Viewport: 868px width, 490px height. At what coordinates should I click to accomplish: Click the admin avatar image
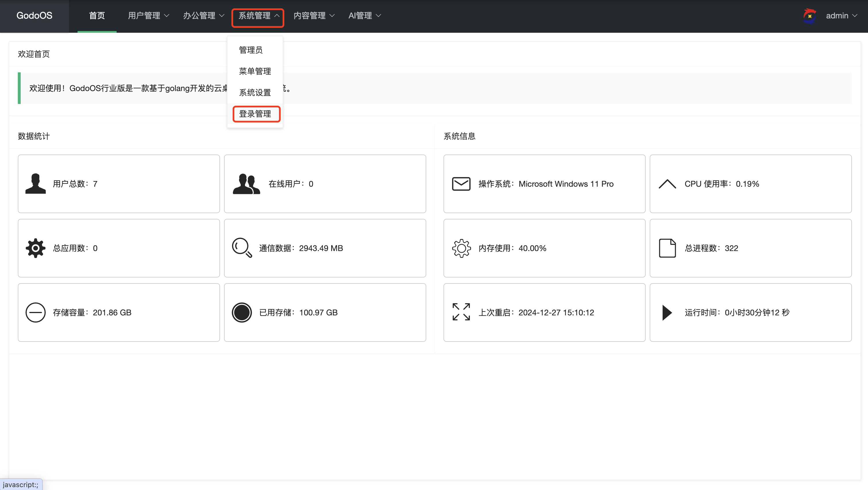coord(810,16)
